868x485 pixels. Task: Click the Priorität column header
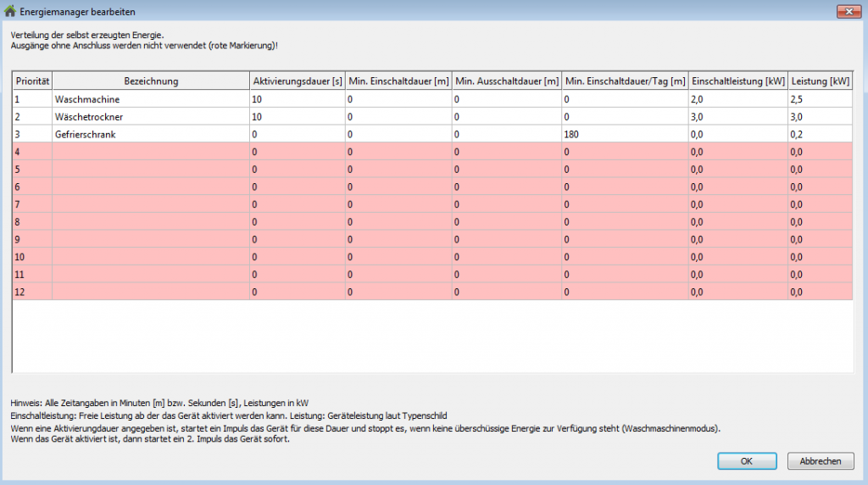[x=32, y=81]
